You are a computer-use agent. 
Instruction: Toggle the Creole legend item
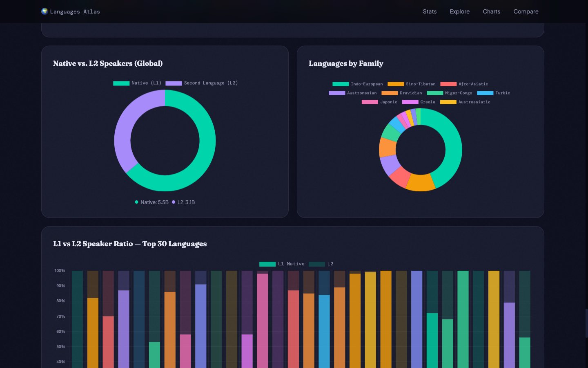pyautogui.click(x=419, y=102)
